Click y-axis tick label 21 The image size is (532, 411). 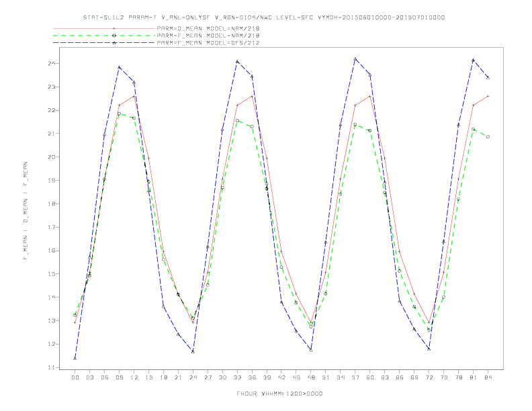point(52,134)
